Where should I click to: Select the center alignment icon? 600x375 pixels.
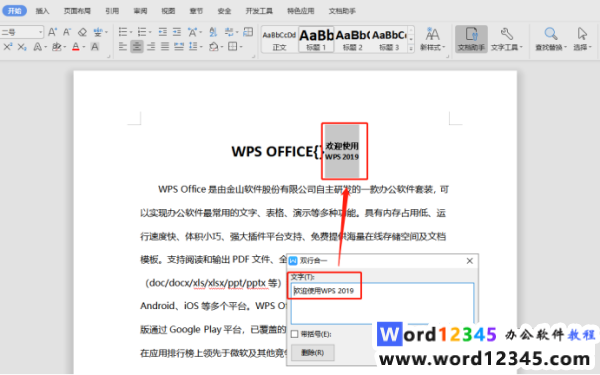[137, 47]
